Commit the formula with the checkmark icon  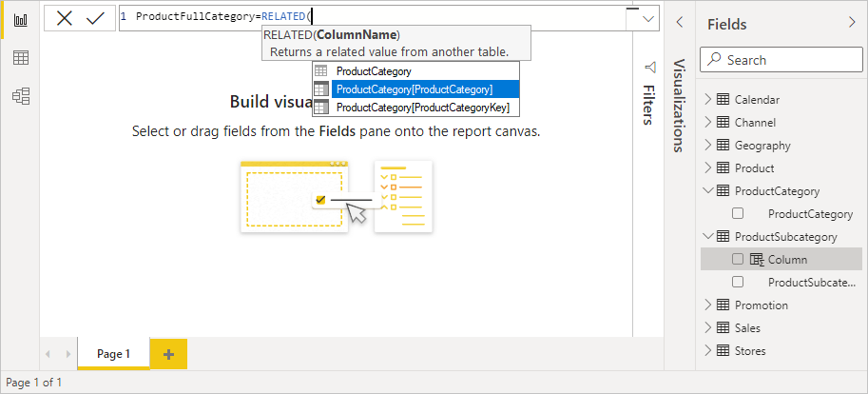(x=95, y=18)
